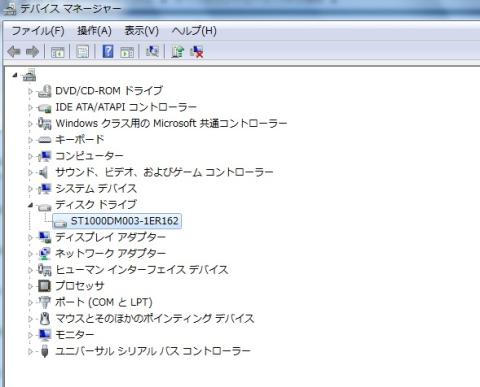The height and width of the screenshot is (387, 480).
Task: Expand the ディスプレイ アダプター node
Action: 30,237
